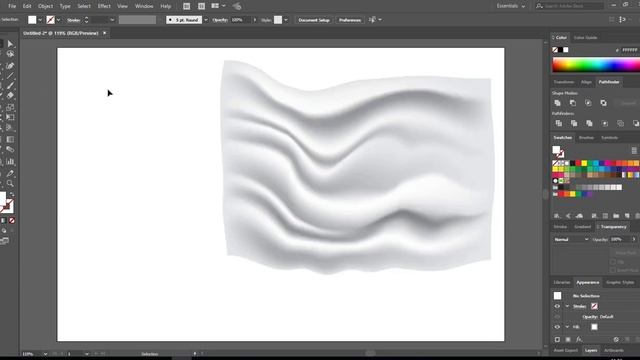Switch to Gradient tab
Image resolution: width=640 pixels, height=360 pixels.
coord(582,227)
